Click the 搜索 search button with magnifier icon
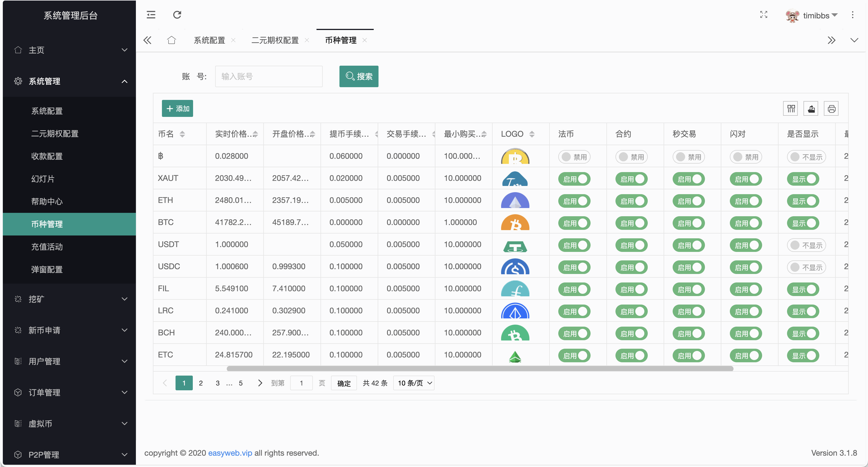This screenshot has width=868, height=467. pyautogui.click(x=359, y=76)
